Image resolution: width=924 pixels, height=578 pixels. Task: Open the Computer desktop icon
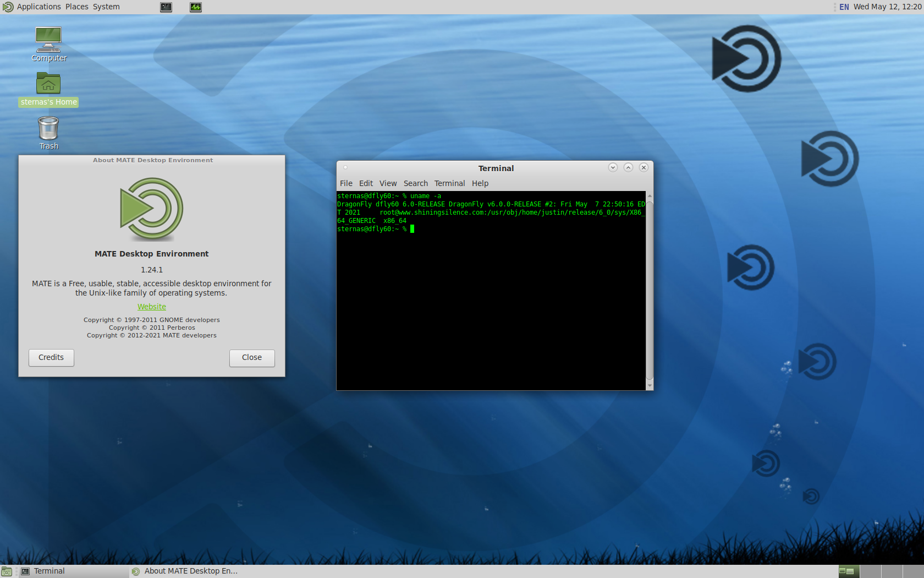pos(48,44)
